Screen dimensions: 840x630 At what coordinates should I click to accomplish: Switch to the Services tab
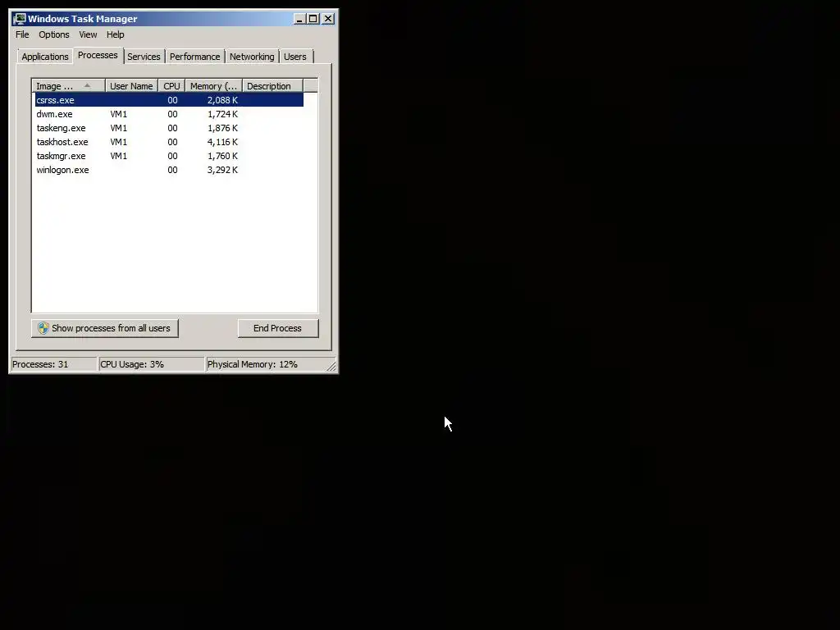click(x=144, y=57)
